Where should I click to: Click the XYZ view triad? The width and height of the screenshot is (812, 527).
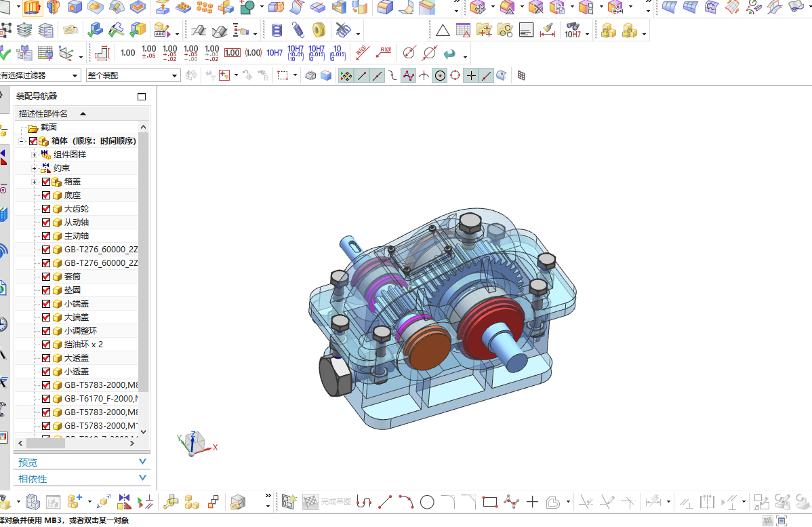tap(197, 444)
